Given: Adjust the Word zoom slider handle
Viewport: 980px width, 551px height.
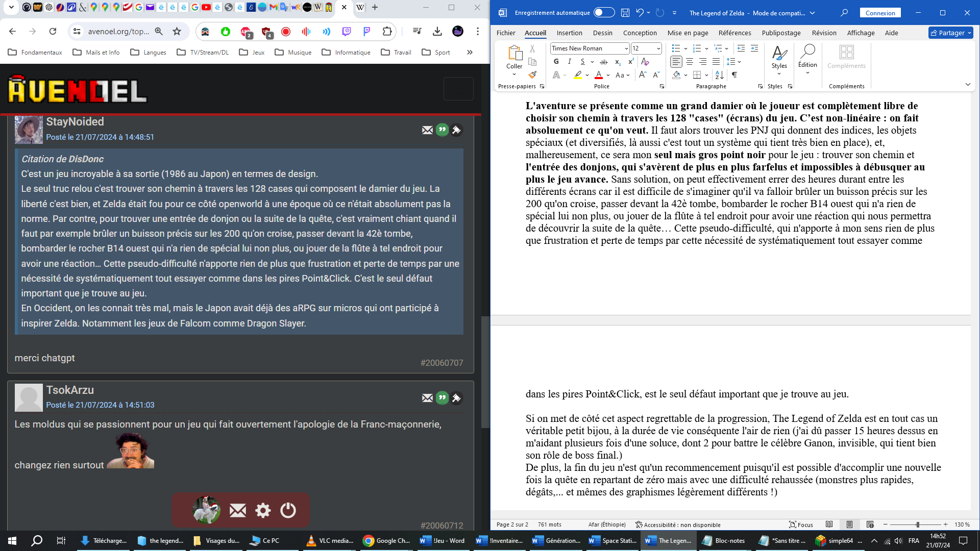Looking at the screenshot, I should [x=917, y=524].
